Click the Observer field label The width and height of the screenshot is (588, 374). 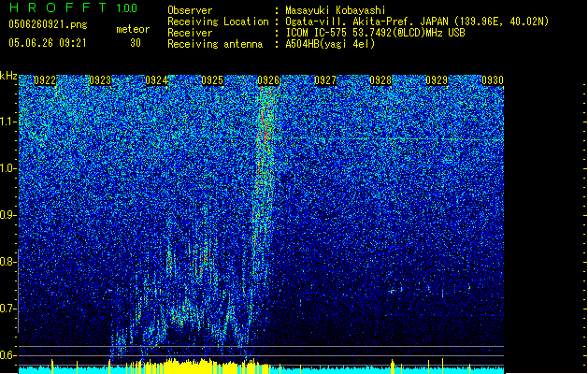pos(190,10)
